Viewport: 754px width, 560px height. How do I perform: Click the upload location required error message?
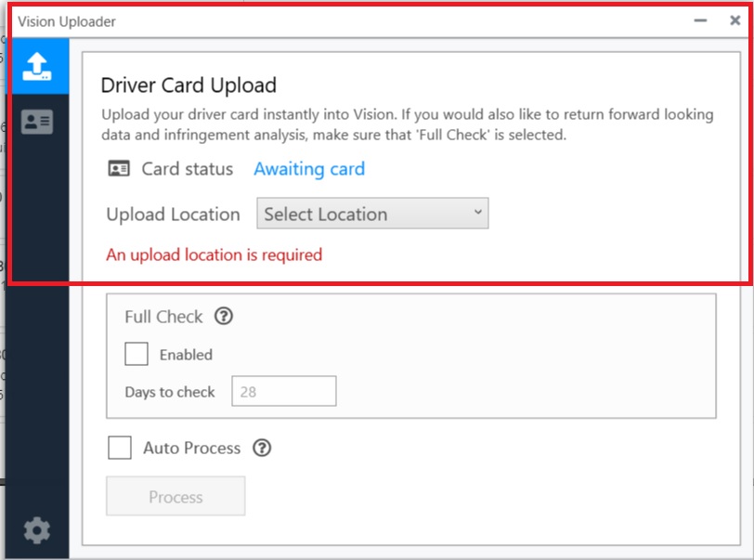[x=214, y=255]
